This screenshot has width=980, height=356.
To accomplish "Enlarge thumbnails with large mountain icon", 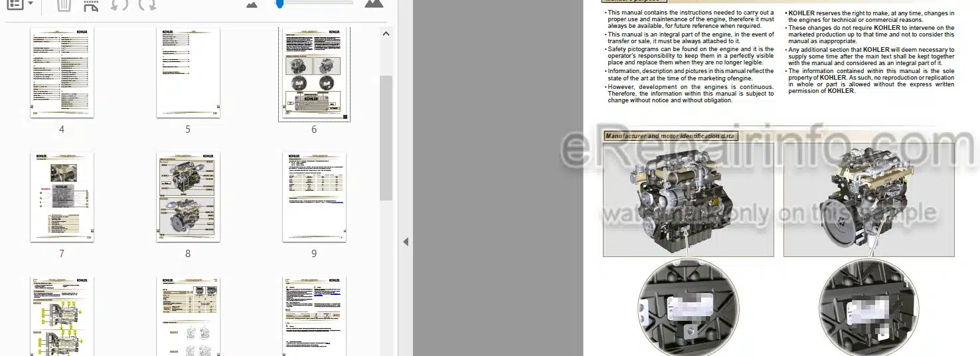I will [x=374, y=4].
